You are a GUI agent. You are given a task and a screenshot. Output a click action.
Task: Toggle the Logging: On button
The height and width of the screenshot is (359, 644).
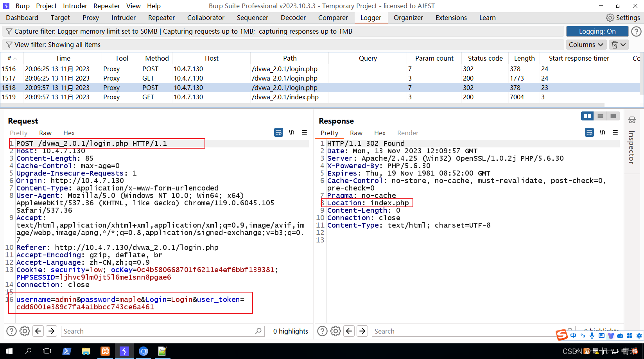coord(597,31)
